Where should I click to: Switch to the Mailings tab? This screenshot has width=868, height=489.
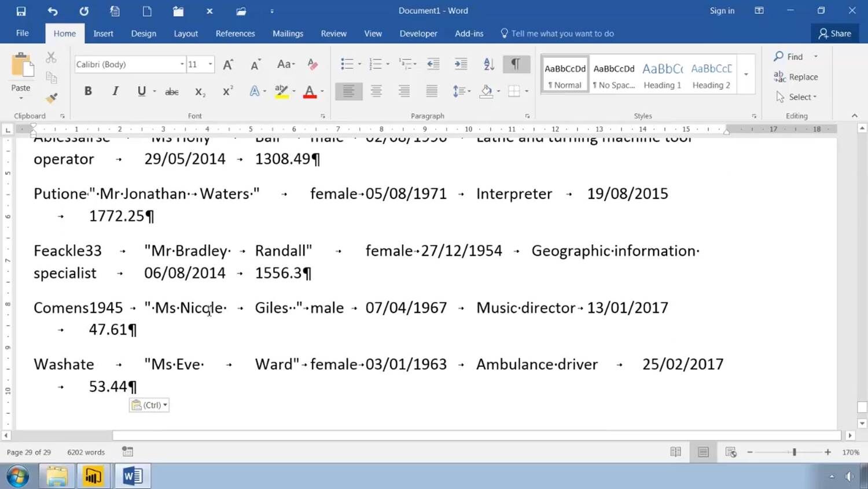(288, 34)
